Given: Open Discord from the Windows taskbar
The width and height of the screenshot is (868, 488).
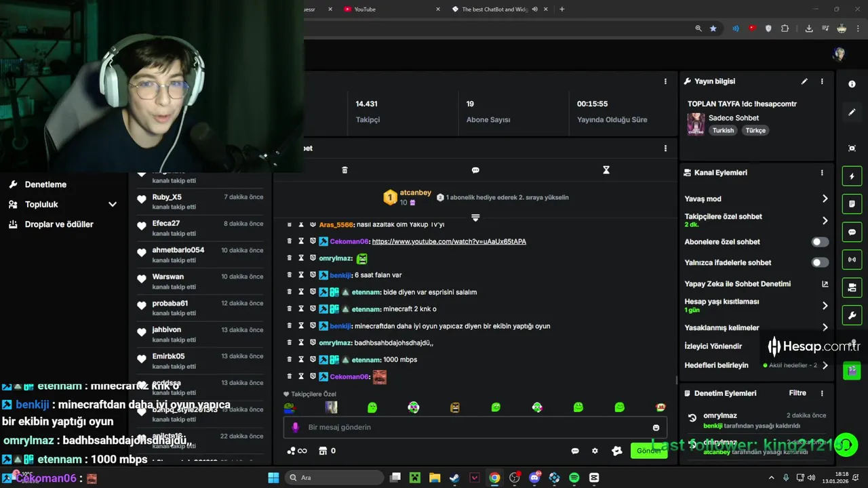Looking at the screenshot, I should click(534, 478).
